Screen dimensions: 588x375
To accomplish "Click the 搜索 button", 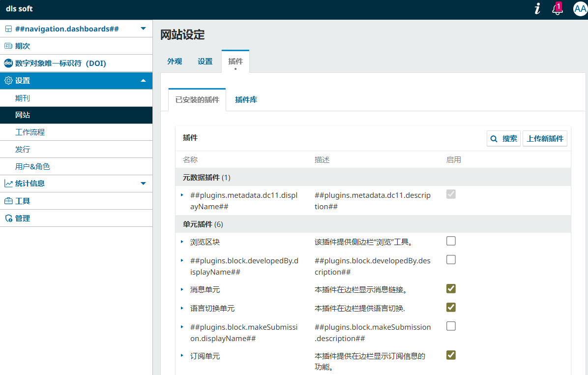I will point(503,139).
